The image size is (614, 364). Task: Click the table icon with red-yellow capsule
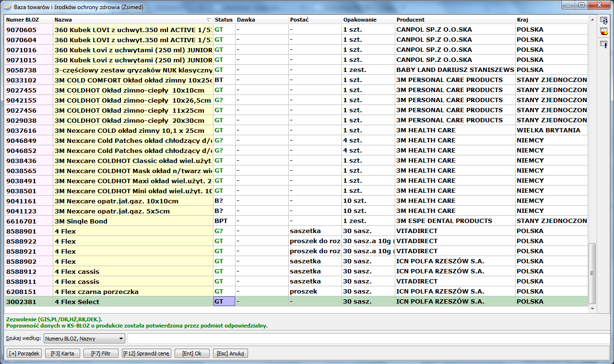(x=603, y=32)
